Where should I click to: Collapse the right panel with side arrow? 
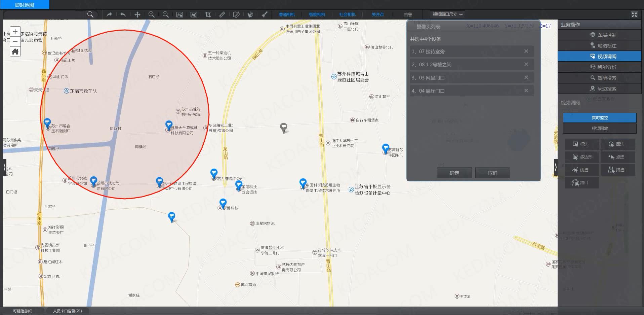(x=556, y=167)
